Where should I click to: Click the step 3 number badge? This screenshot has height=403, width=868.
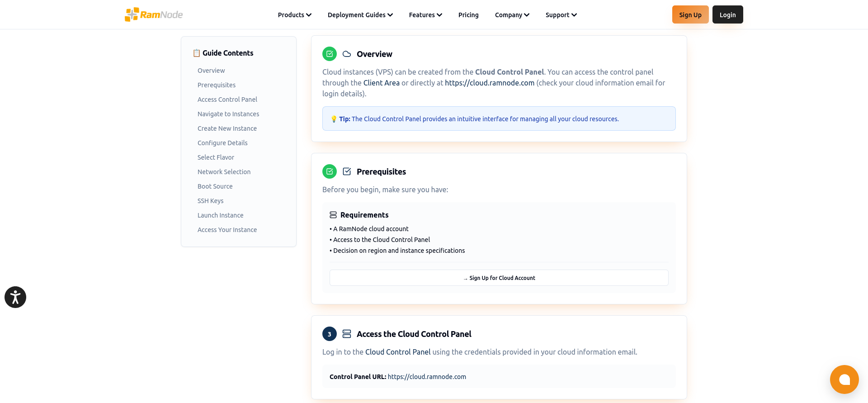tap(330, 334)
